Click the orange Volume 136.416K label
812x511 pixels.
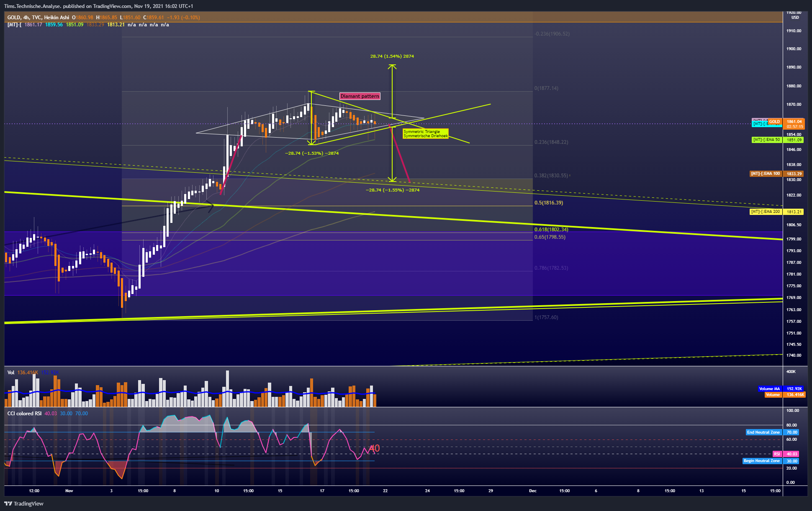pos(785,394)
